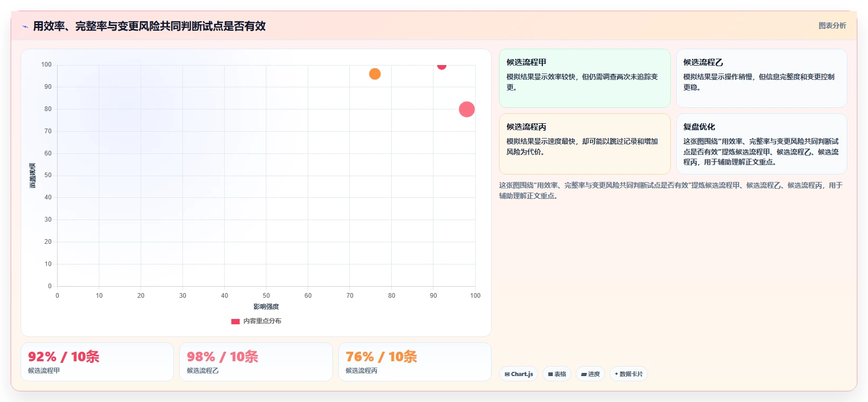Click the 候选流程丙 label under 76%

(362, 371)
